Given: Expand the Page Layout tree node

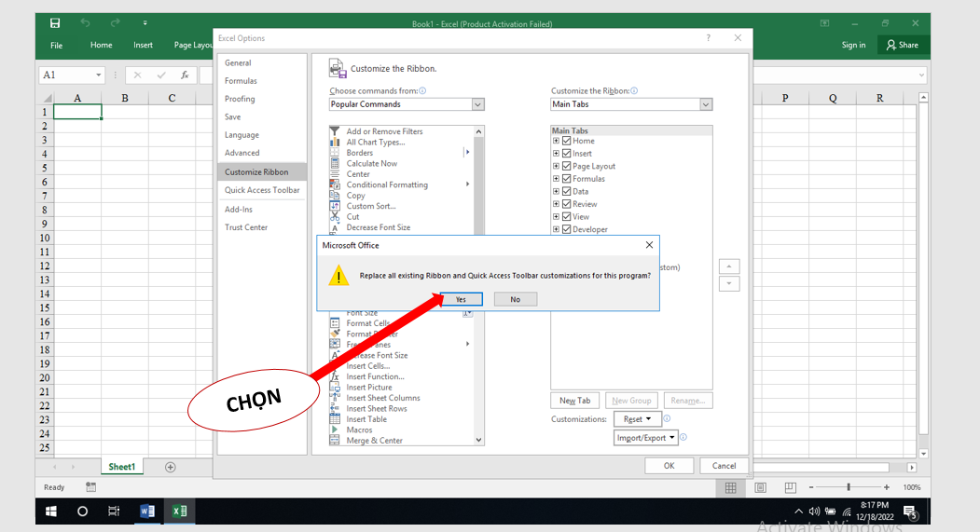Looking at the screenshot, I should pyautogui.click(x=556, y=166).
